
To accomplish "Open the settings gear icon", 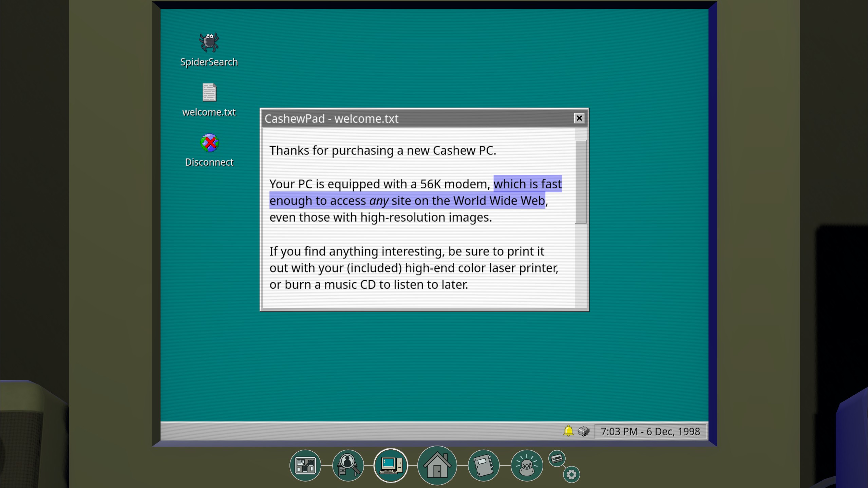I will (571, 474).
